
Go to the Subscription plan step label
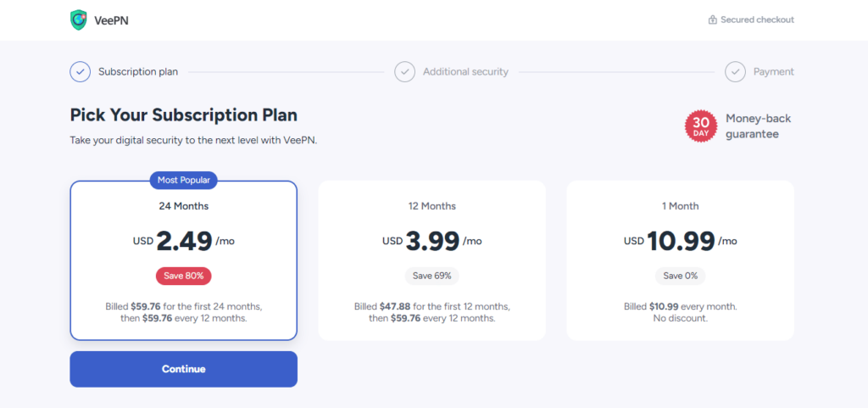point(138,72)
